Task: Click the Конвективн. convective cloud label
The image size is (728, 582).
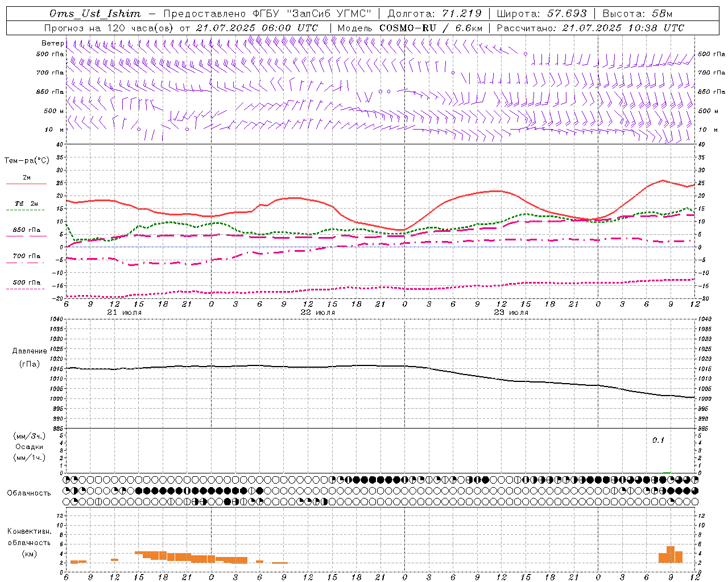Action: [x=29, y=531]
